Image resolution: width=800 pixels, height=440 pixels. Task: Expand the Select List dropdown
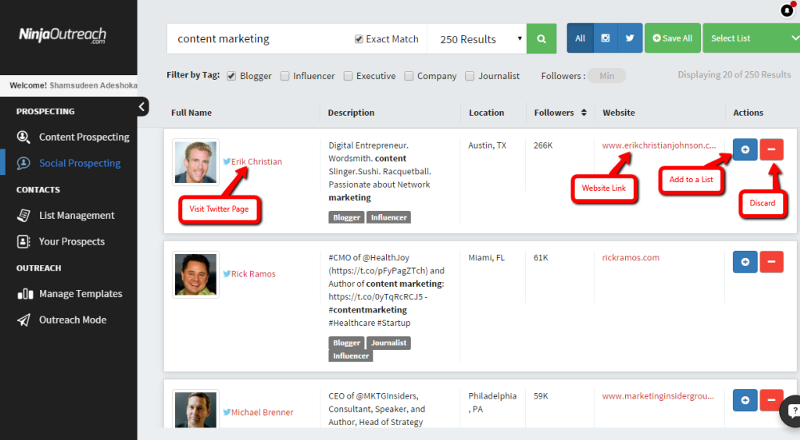click(x=750, y=39)
